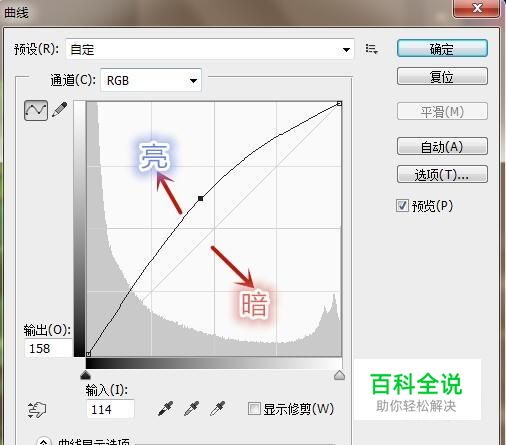Select the top-right curve endpoint
Viewport: 506px width, 445px height.
point(339,104)
